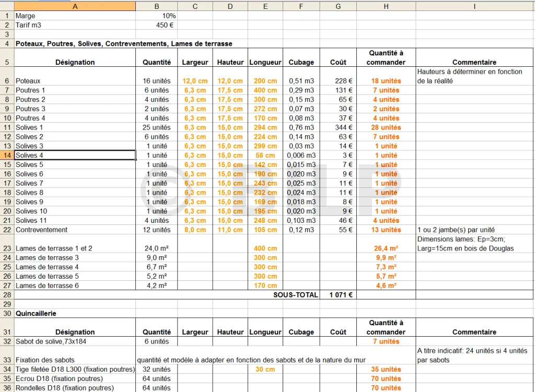Image resolution: width=535 pixels, height=392 pixels.
Task: Click the Poteaux designation cell
Action: tap(75, 81)
